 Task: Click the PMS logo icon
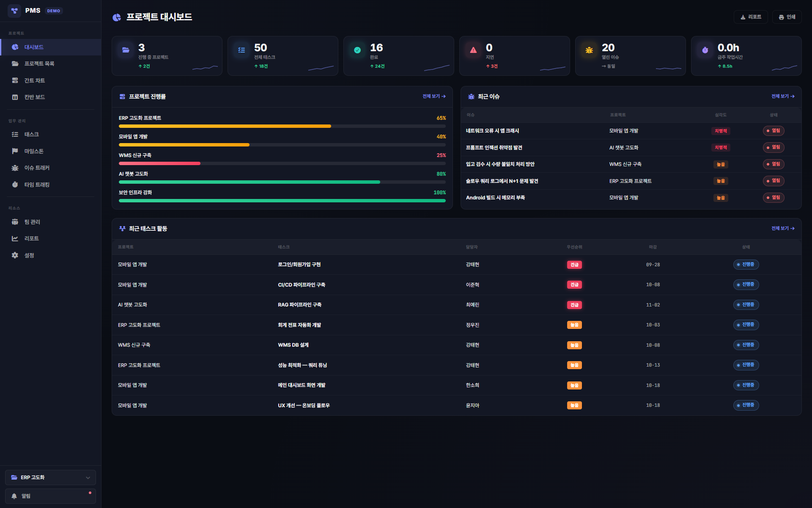[x=14, y=11]
